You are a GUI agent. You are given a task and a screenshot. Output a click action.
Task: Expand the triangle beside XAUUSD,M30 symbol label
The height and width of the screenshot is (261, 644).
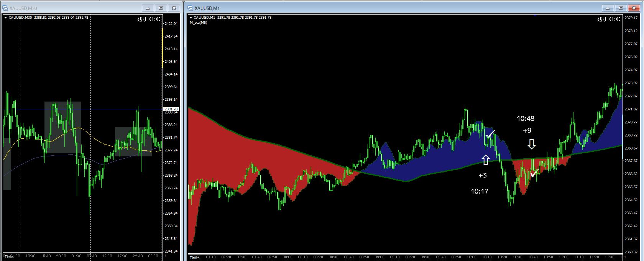click(x=6, y=17)
